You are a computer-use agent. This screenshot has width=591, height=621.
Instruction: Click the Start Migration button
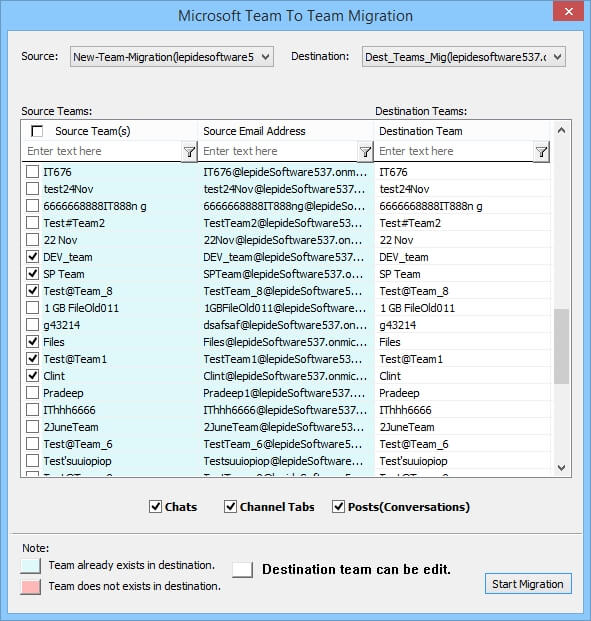point(528,584)
